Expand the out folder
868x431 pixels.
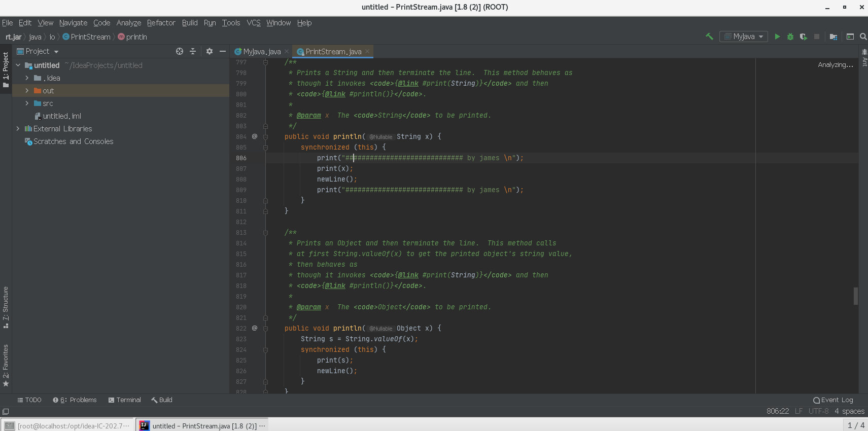click(27, 91)
